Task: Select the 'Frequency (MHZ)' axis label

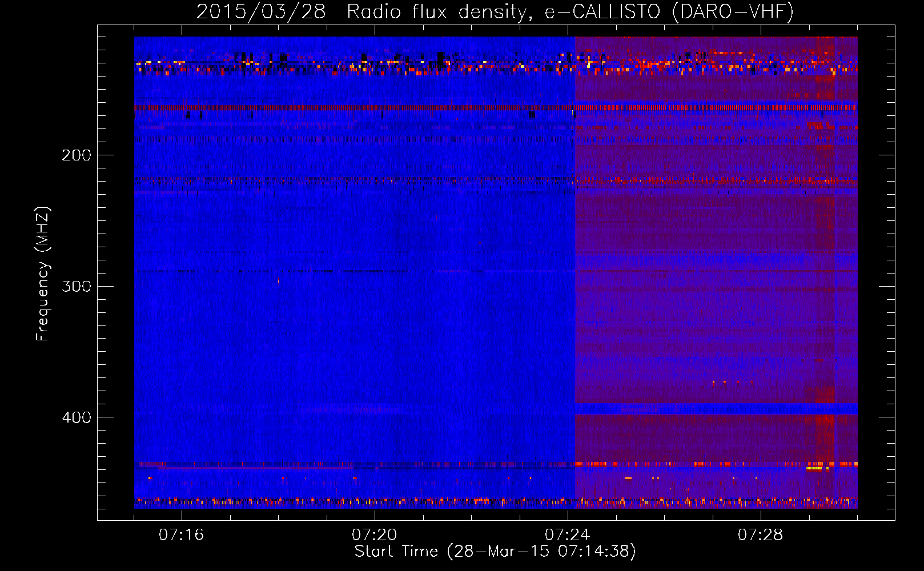Action: [x=43, y=274]
